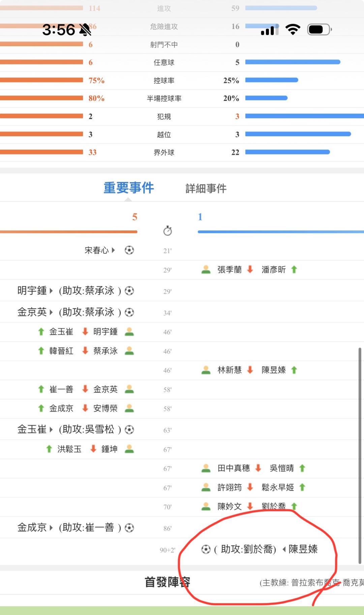This screenshot has height=615, width=364.
Task: Click the substitution icon in the 洪鬆玉 row
Action: [x=129, y=449]
